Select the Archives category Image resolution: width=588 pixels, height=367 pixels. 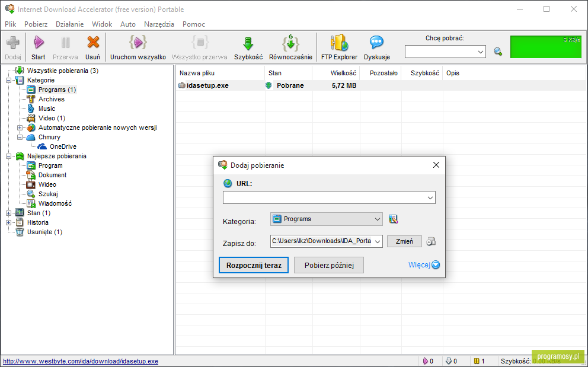coord(52,99)
